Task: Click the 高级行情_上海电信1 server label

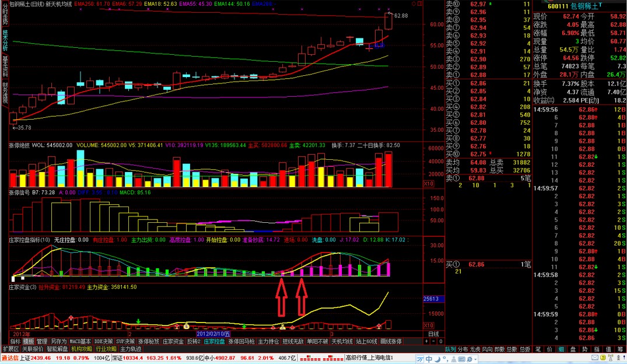Action: click(x=370, y=358)
